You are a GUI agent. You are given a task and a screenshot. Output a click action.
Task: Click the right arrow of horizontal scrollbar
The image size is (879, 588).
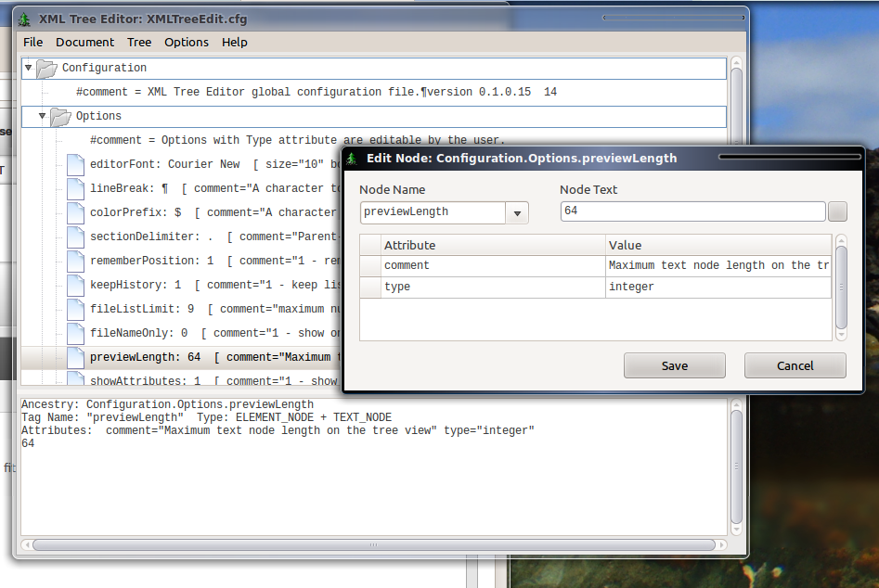coord(722,545)
